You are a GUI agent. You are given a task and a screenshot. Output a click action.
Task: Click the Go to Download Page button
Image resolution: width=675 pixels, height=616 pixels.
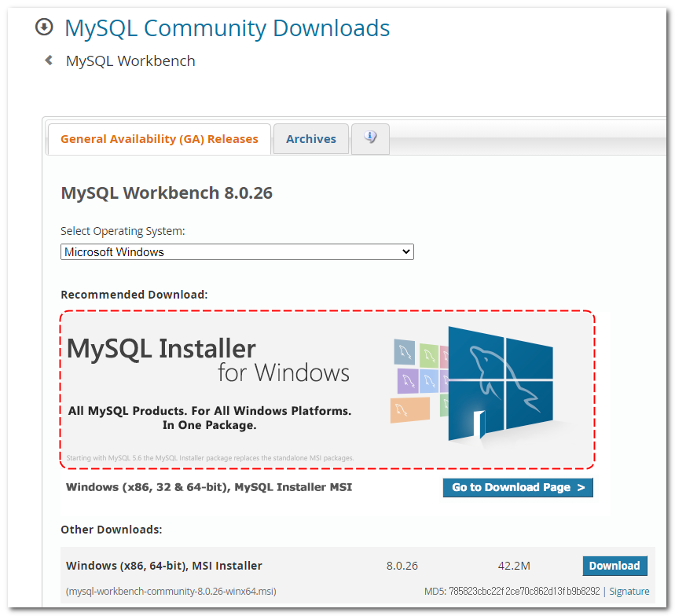(518, 487)
